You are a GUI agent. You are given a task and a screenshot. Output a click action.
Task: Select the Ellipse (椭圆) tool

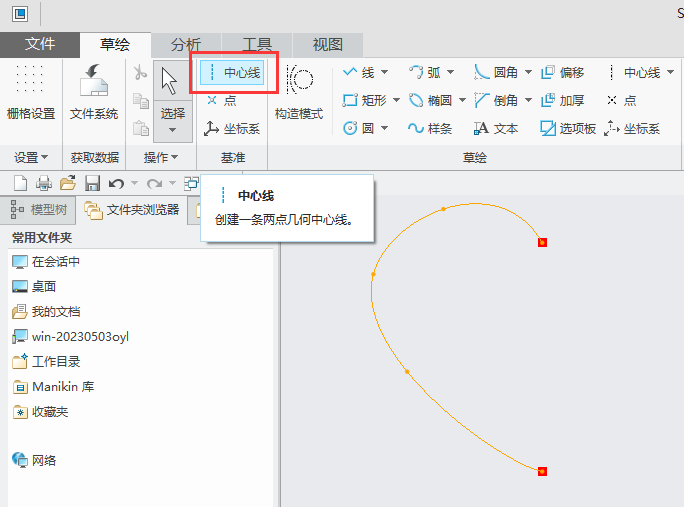tap(430, 101)
